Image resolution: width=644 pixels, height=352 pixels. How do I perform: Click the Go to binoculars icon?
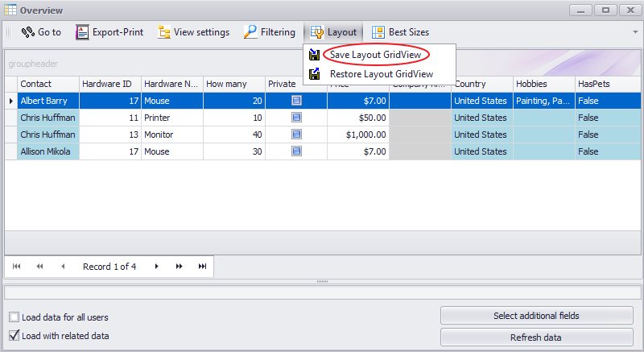pyautogui.click(x=27, y=32)
